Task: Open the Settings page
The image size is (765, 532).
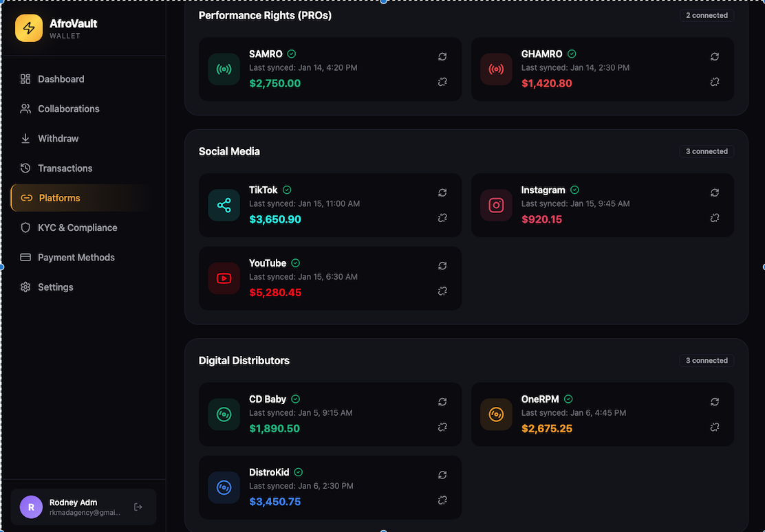Action: [55, 287]
